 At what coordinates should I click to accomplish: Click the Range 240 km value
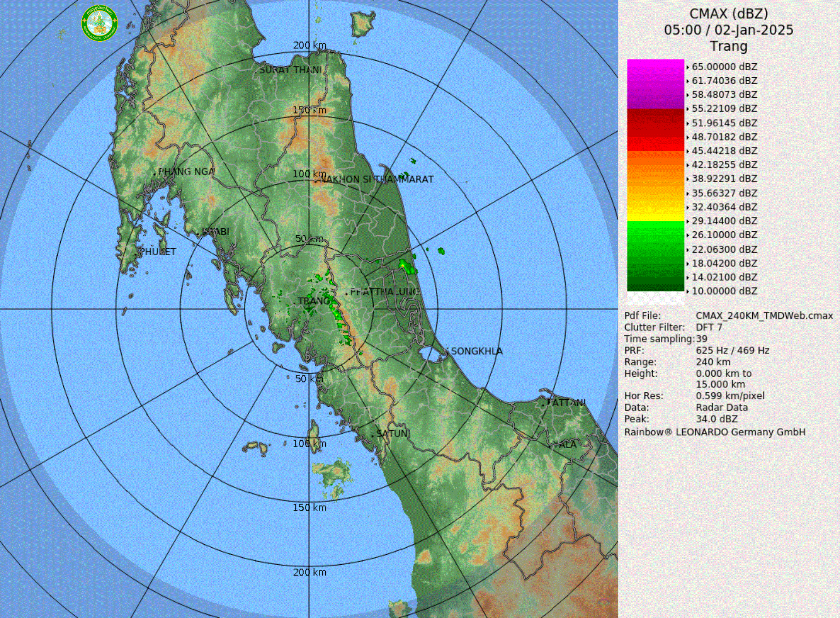713,362
